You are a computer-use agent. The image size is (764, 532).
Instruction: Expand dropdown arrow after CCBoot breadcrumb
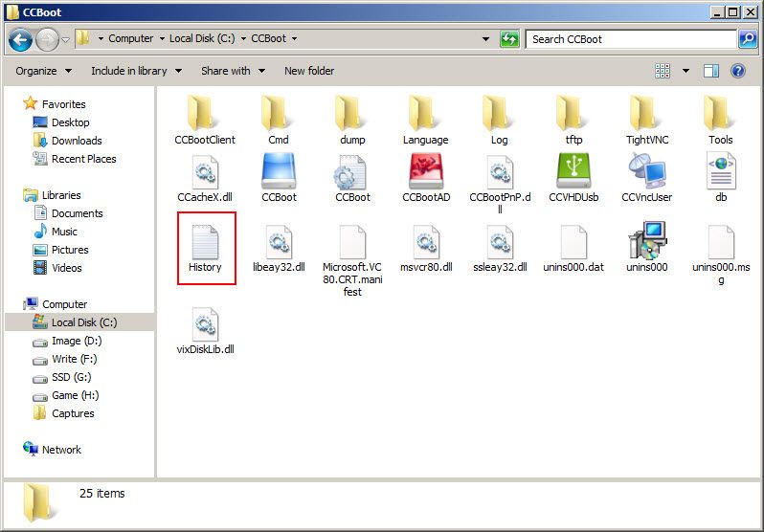tap(294, 38)
